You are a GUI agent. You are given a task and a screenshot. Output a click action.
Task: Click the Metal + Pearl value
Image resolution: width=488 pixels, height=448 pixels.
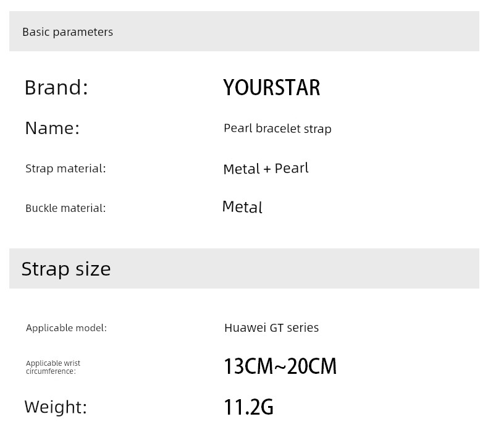[x=266, y=169]
